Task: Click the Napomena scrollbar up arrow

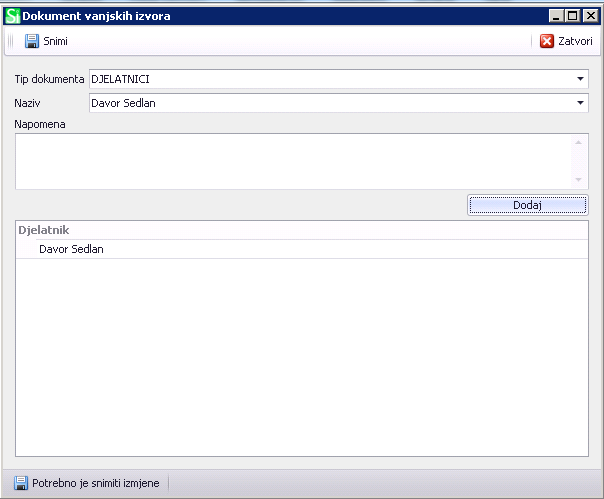Action: tap(578, 143)
